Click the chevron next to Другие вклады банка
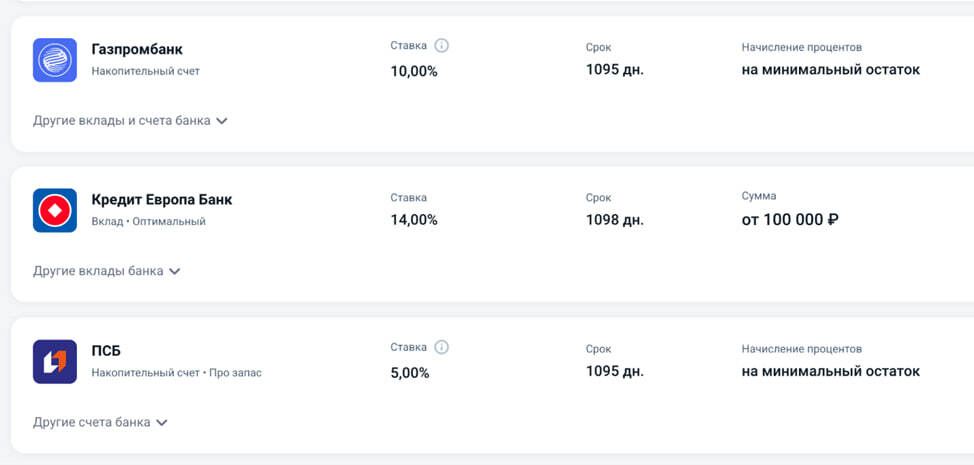 pos(175,271)
